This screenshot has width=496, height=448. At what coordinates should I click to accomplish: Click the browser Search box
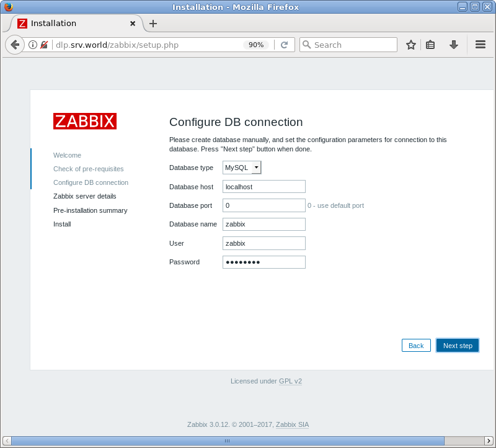348,45
